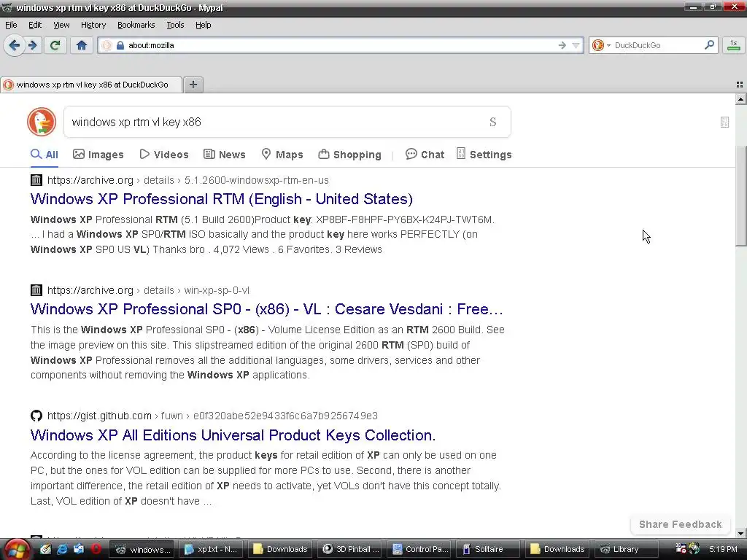Switch to Library taskbar button
This screenshot has width=747, height=560.
[x=627, y=549]
